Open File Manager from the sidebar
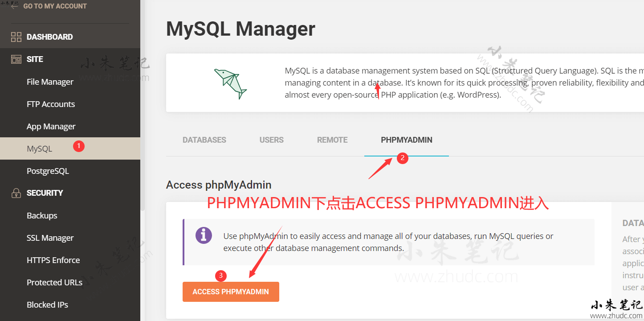The height and width of the screenshot is (321, 644). (50, 82)
